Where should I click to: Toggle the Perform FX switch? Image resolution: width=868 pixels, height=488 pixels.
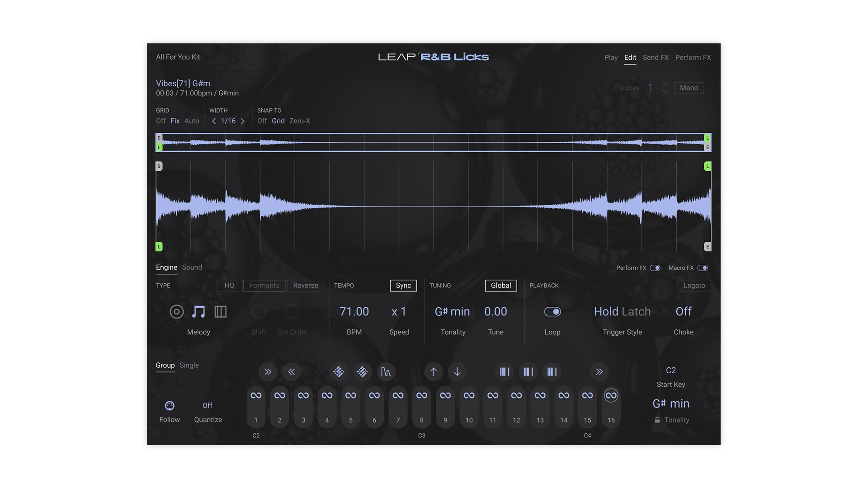(655, 268)
